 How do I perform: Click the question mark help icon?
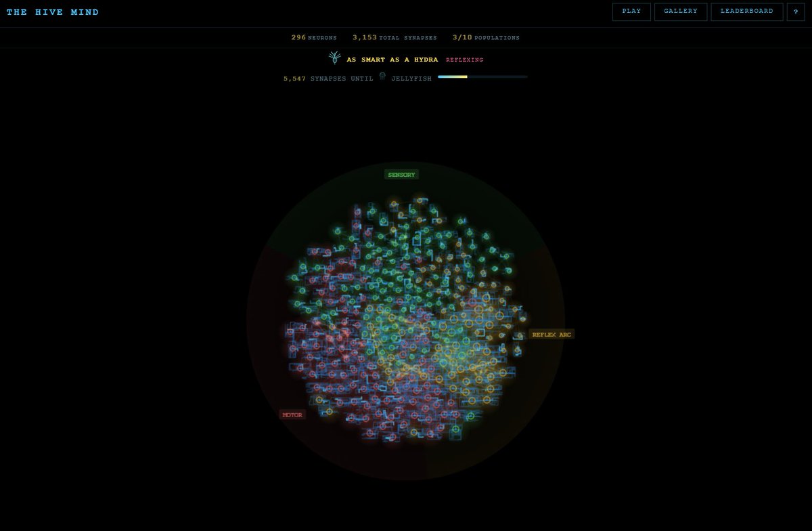pyautogui.click(x=795, y=12)
